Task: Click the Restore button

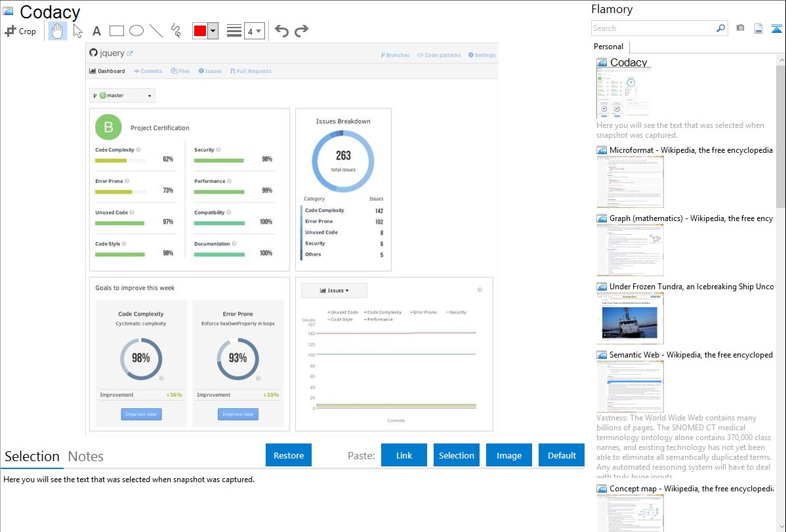Action: coord(289,455)
